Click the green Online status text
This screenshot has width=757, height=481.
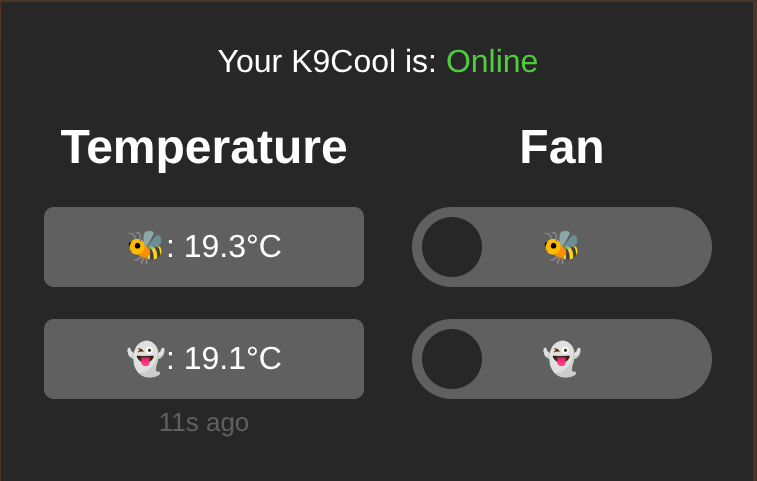(492, 61)
